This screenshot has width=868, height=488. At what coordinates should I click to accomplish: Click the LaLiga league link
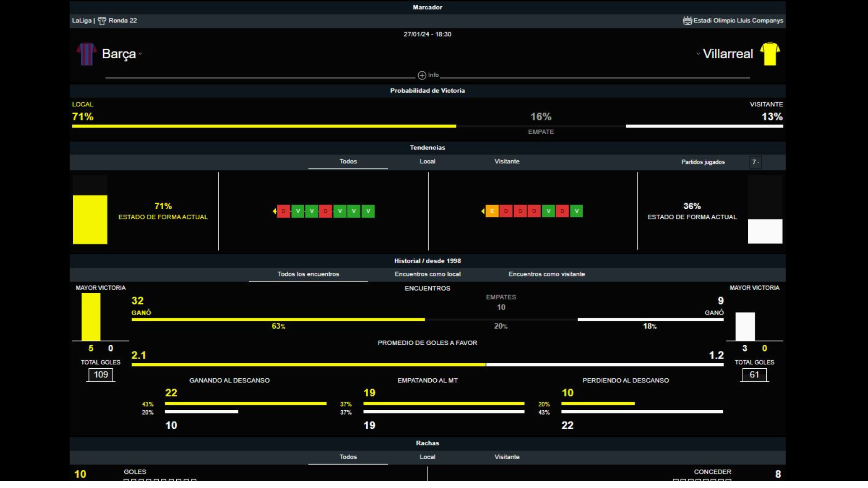point(82,21)
